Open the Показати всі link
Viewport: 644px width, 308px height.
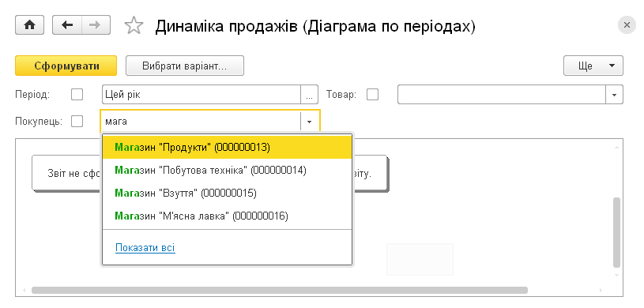point(145,248)
